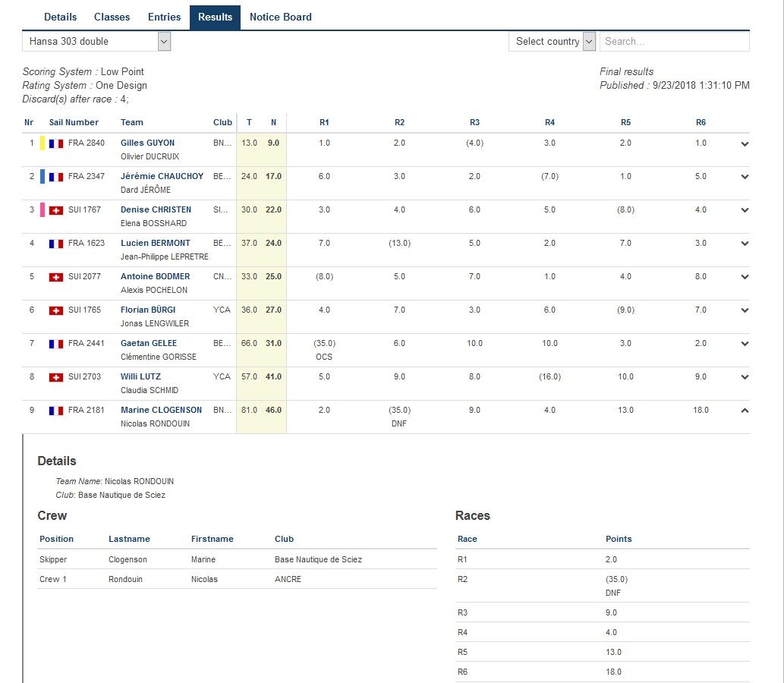Open Denise CHRISTEN team link
Viewport: 784px width, 683px height.
click(x=156, y=210)
